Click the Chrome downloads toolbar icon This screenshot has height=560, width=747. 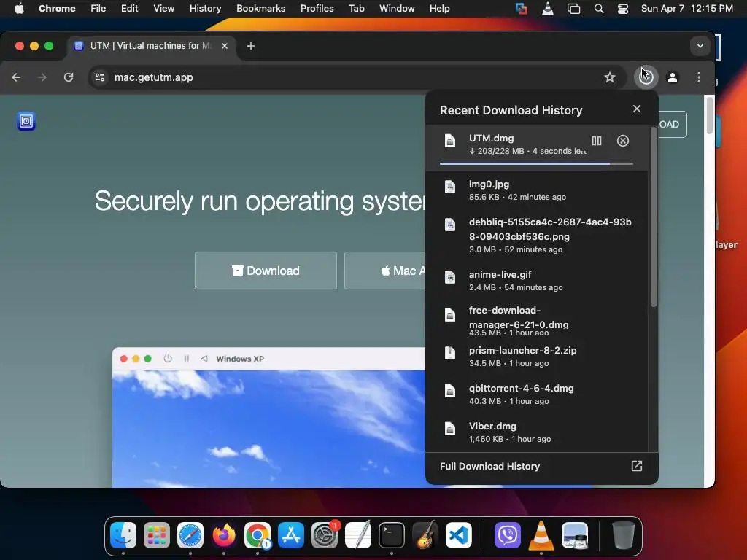coord(646,77)
